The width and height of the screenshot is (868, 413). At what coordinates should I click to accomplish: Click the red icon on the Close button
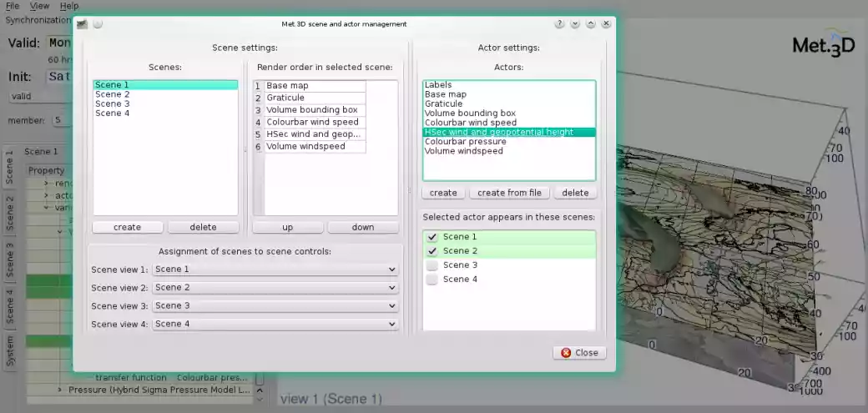[566, 353]
